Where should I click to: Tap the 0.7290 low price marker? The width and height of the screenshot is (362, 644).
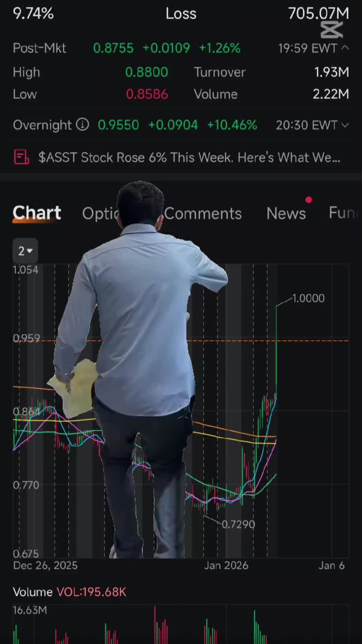[238, 524]
